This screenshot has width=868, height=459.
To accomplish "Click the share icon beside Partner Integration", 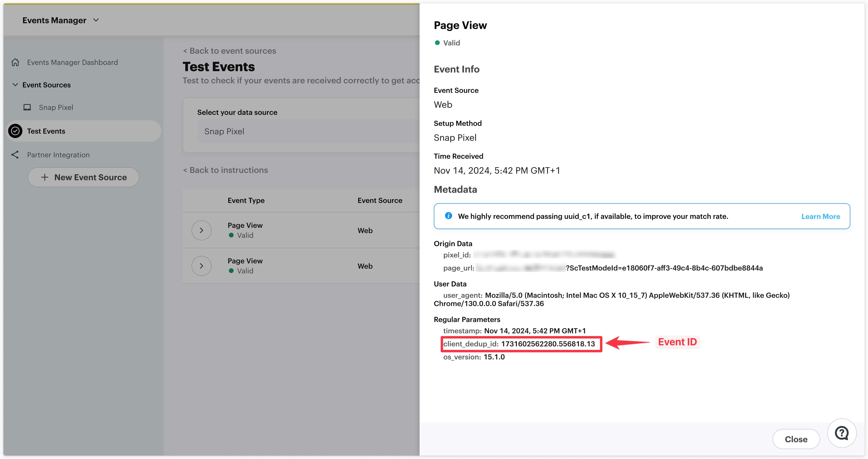I will [x=15, y=155].
